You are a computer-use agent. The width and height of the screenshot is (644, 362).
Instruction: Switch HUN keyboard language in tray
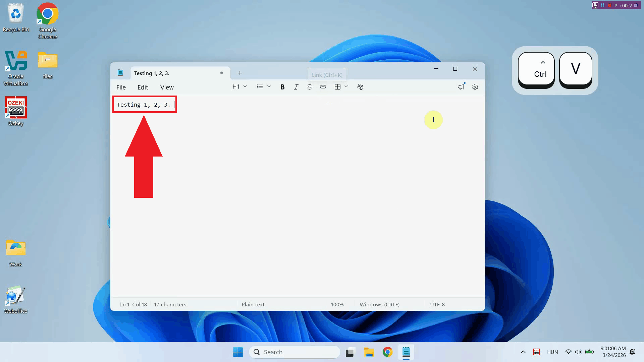tap(552, 352)
